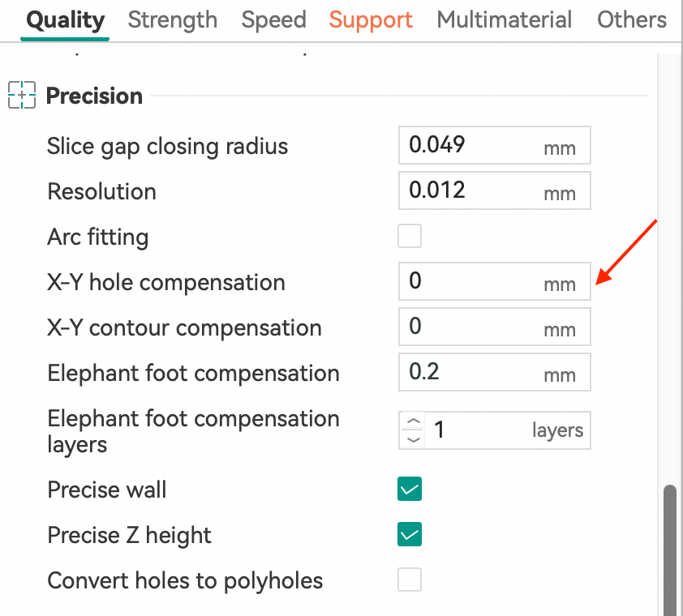Focus the X-Y hole compensation field

point(470,282)
